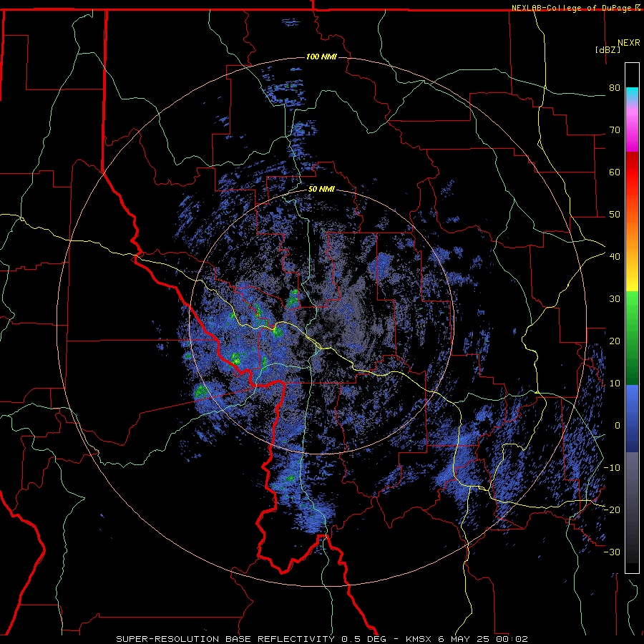Click the 20 value on the dBZ scale
The width and height of the screenshot is (644, 644).
pos(615,341)
